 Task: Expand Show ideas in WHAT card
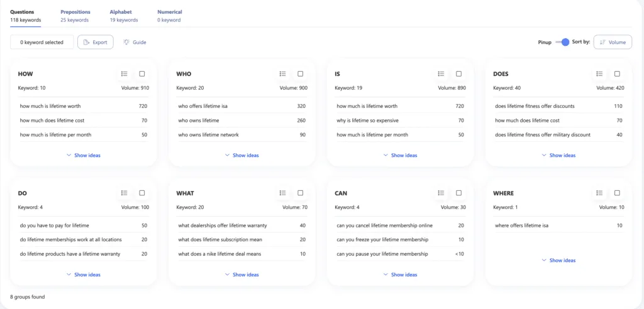pyautogui.click(x=242, y=274)
